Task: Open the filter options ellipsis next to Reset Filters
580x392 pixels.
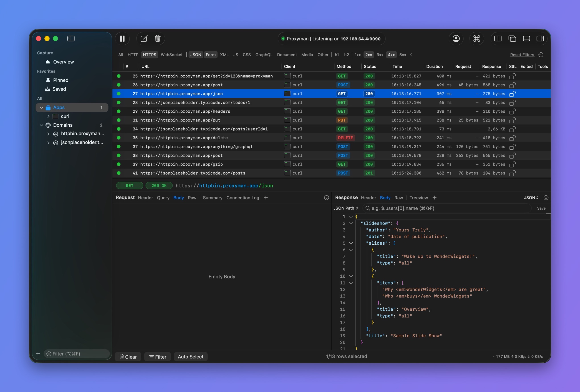Action: (541, 55)
